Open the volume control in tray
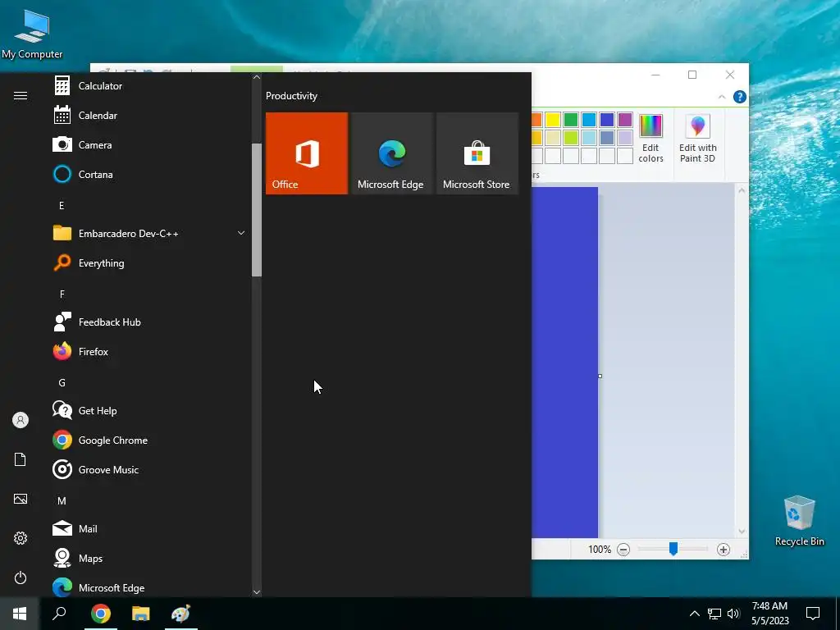 (733, 614)
